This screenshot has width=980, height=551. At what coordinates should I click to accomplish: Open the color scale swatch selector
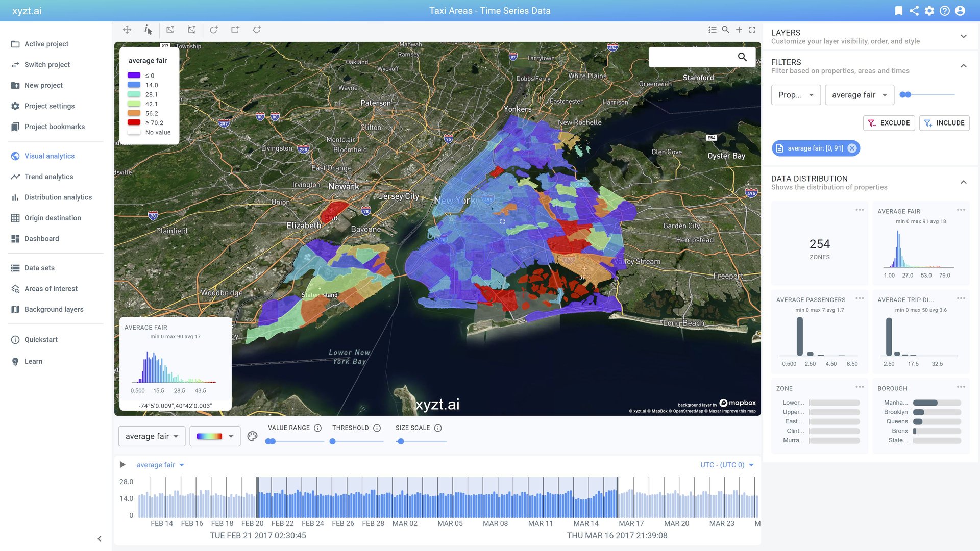point(214,436)
